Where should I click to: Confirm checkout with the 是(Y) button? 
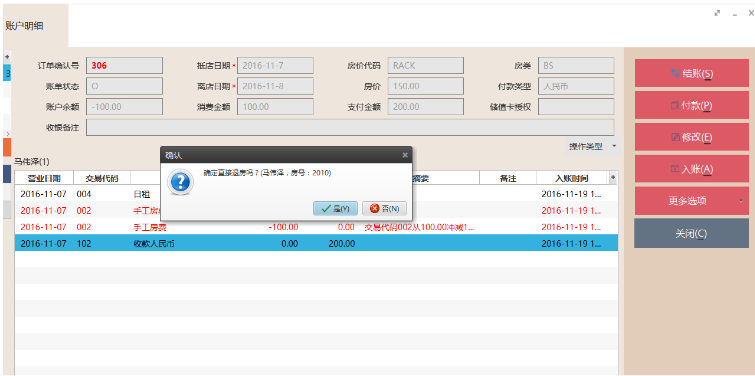click(335, 208)
